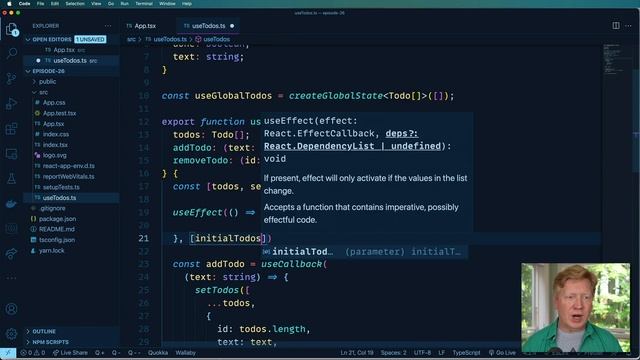The image size is (640, 360).
Task: Change TypeScript language mode
Action: pyautogui.click(x=466, y=353)
